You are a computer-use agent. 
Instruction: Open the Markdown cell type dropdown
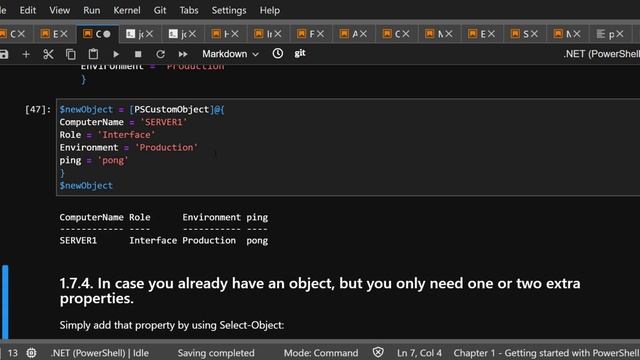tap(230, 54)
